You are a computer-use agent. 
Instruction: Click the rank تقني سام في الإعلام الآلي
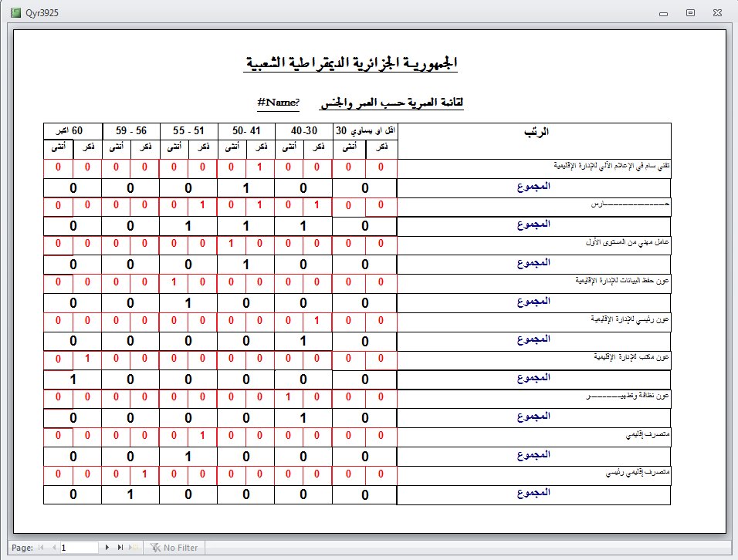[611, 166]
